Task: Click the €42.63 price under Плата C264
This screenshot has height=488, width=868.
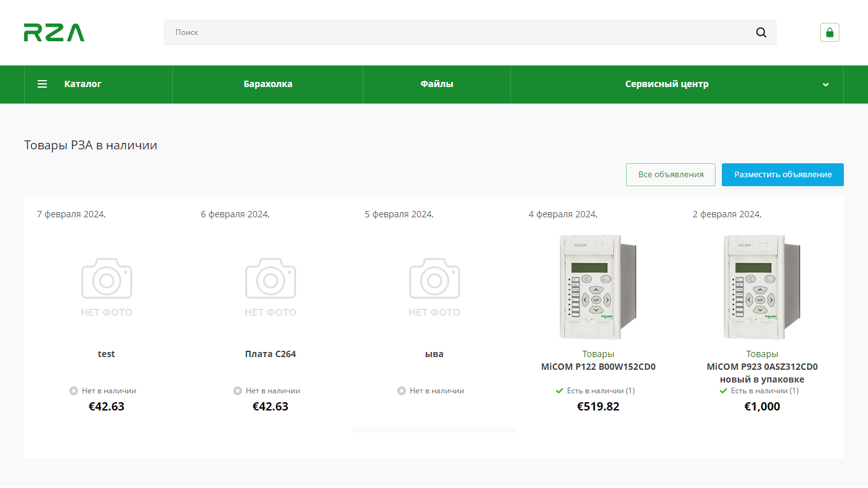Action: pos(271,407)
